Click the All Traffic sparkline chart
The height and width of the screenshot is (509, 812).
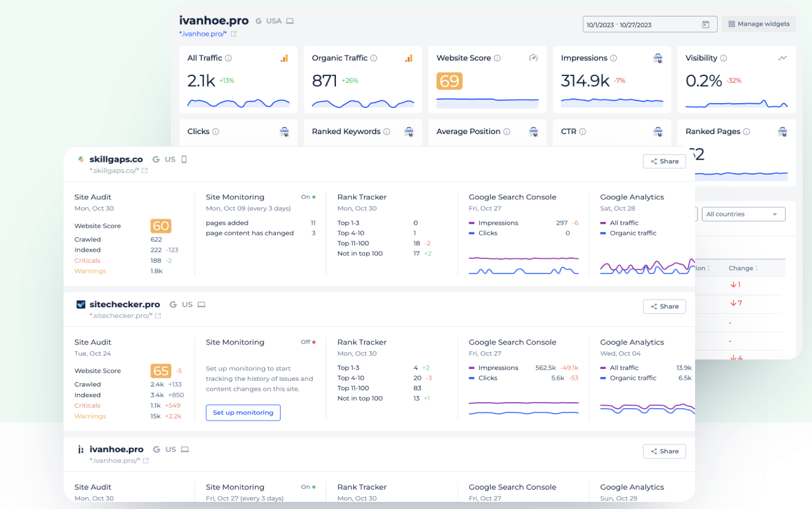239,103
